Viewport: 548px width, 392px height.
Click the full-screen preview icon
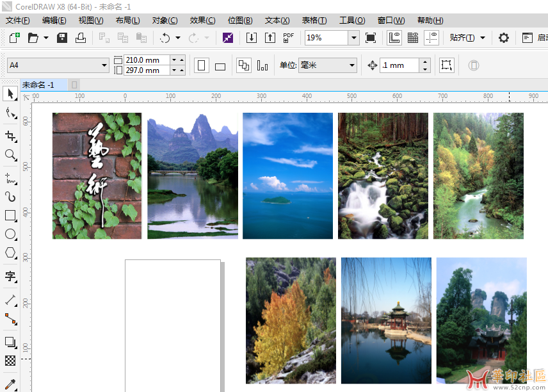[x=371, y=37]
